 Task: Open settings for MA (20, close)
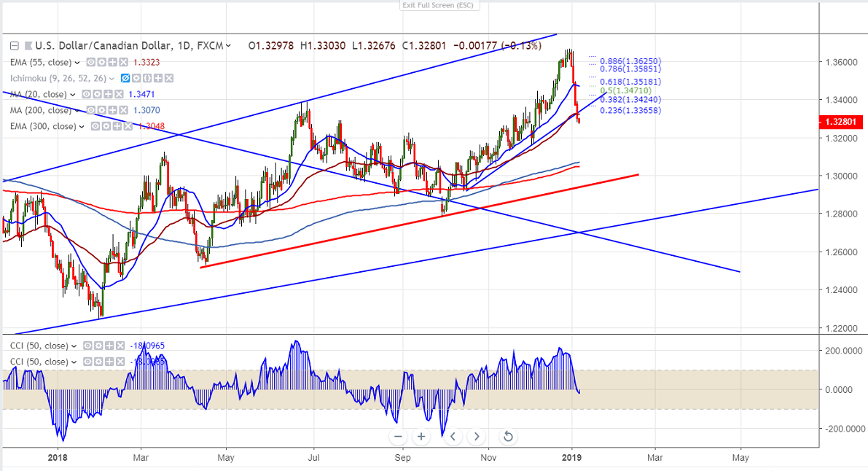tap(97, 94)
